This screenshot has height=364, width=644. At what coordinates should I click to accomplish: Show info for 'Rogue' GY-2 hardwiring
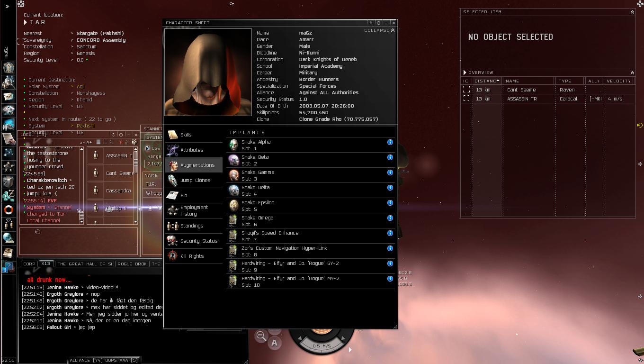(390, 264)
